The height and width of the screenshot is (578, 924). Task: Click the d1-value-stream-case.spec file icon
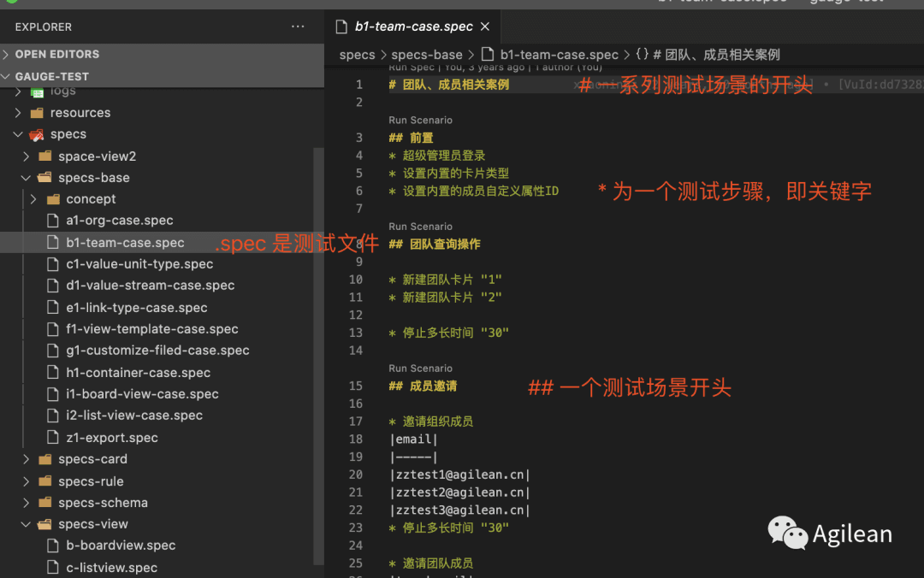[53, 286]
